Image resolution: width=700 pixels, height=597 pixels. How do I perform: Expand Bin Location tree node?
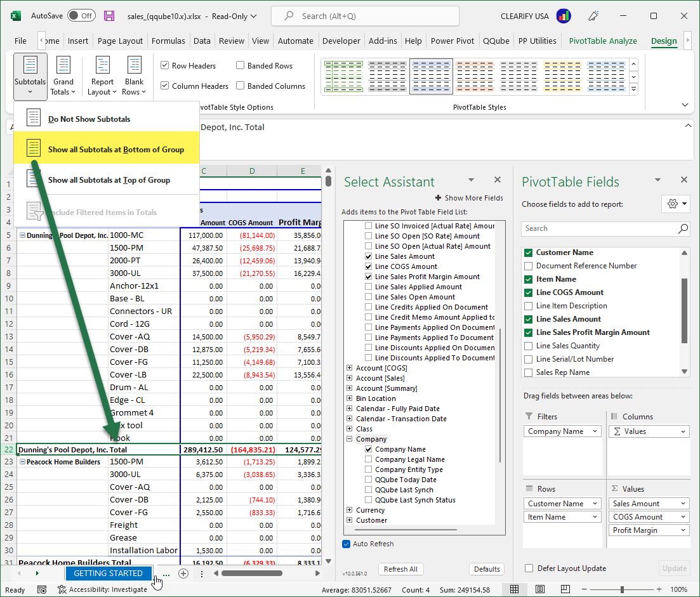[350, 398]
